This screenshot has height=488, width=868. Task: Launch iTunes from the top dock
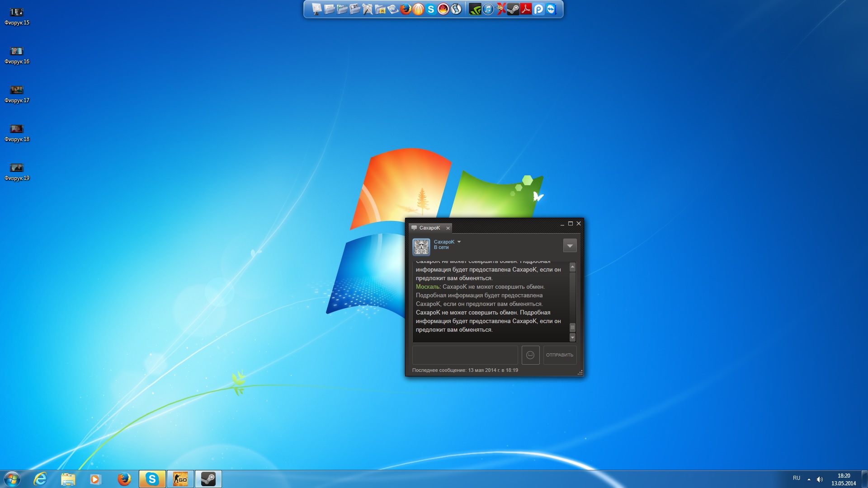[x=488, y=9]
